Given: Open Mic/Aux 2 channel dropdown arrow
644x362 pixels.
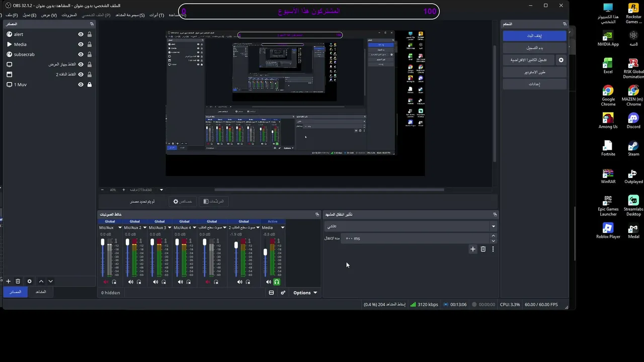Looking at the screenshot, I should coord(144,228).
